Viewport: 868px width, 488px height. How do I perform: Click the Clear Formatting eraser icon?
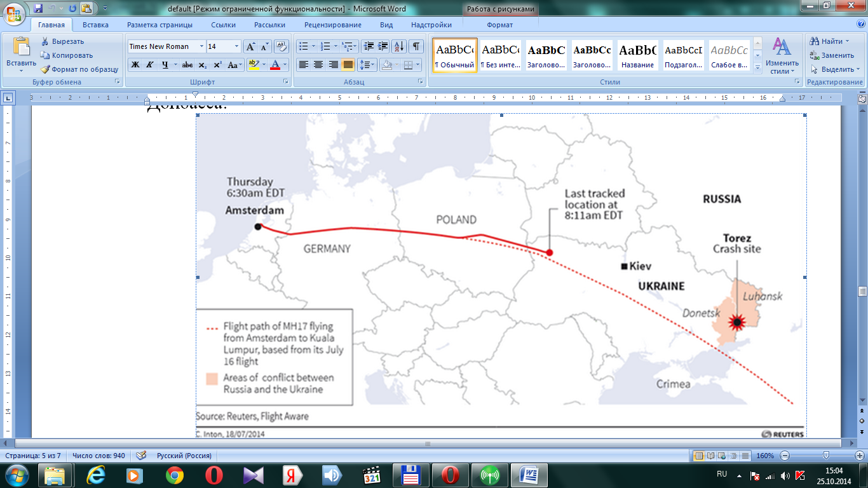pos(280,46)
